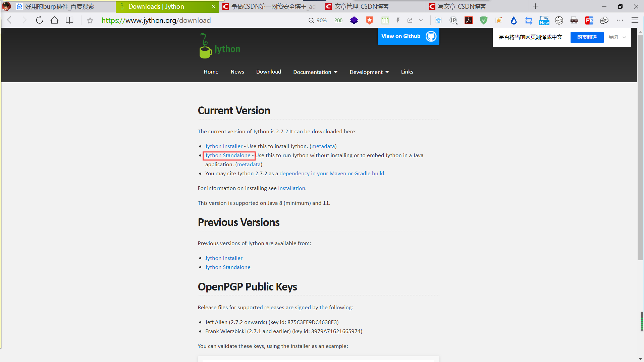The height and width of the screenshot is (362, 644).
Task: Click the green 200 status indicator
Action: [x=338, y=20]
